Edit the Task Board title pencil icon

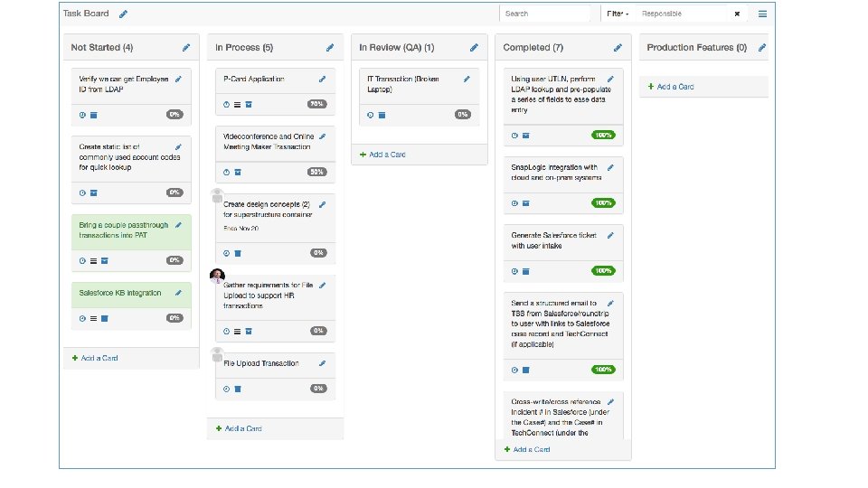[x=124, y=14]
